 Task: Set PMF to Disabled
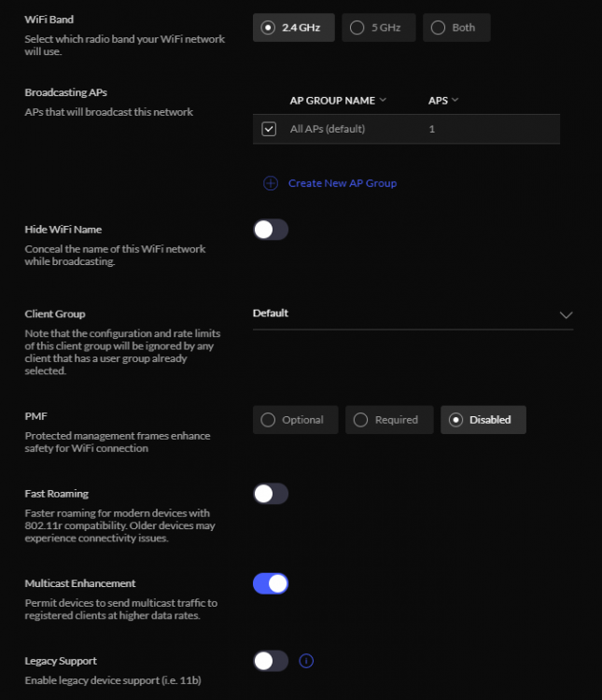click(x=483, y=420)
